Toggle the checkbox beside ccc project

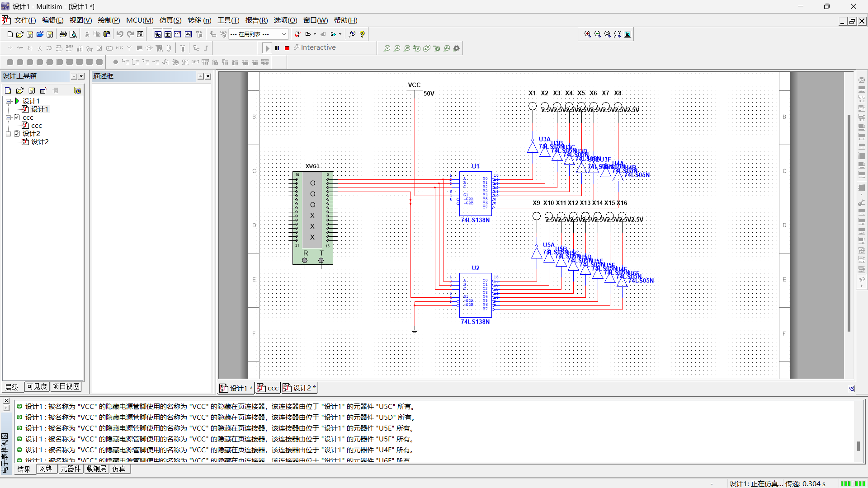(17, 117)
